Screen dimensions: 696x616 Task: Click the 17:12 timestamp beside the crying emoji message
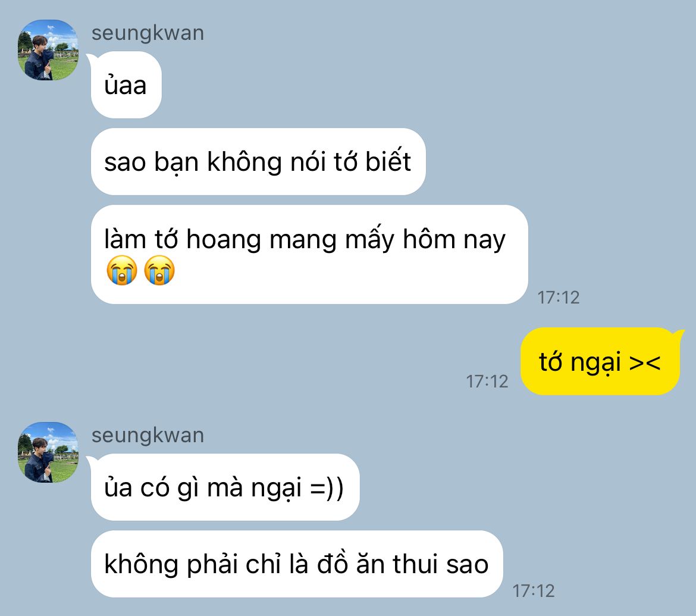(559, 298)
